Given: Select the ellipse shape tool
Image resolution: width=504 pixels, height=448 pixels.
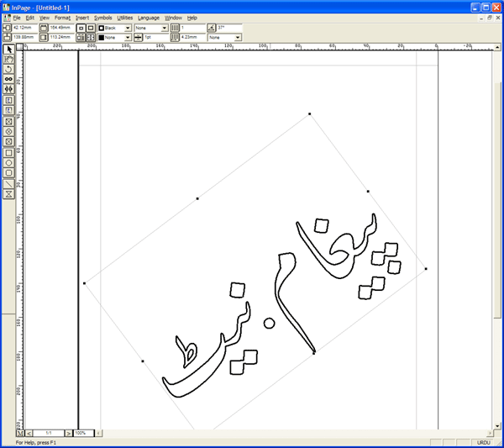Looking at the screenshot, I should (x=9, y=163).
